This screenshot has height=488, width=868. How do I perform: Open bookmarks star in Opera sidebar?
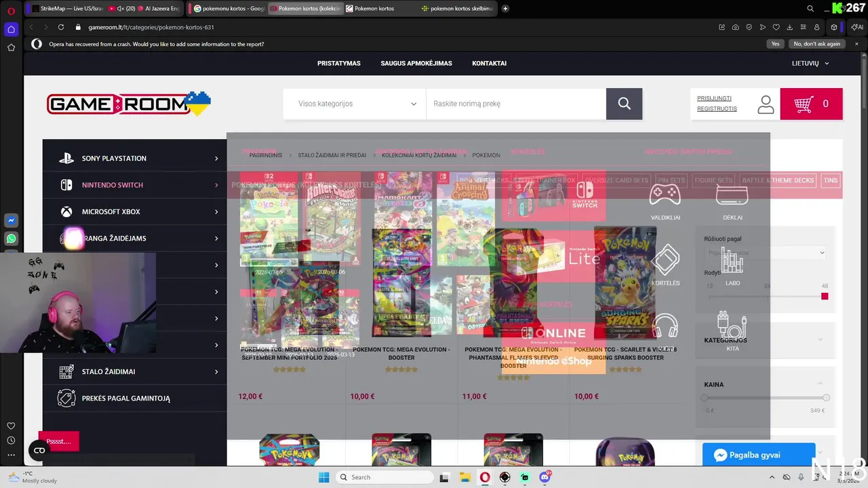coord(11,47)
